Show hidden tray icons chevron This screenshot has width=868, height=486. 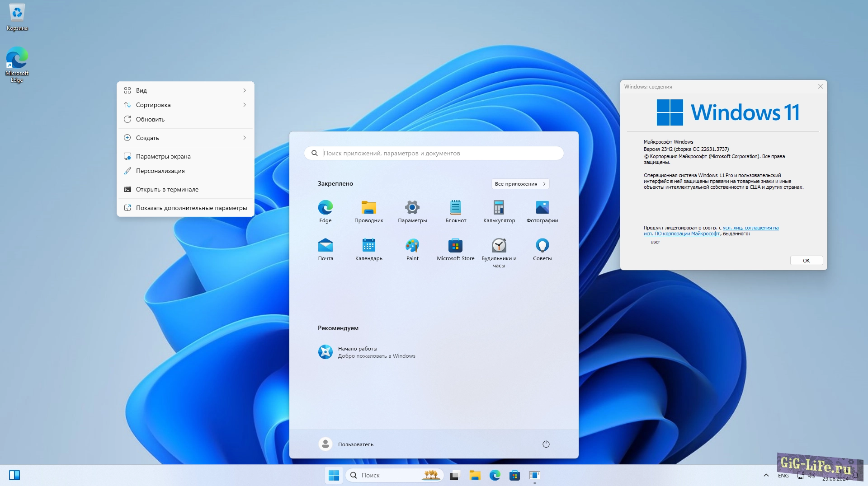tap(766, 475)
